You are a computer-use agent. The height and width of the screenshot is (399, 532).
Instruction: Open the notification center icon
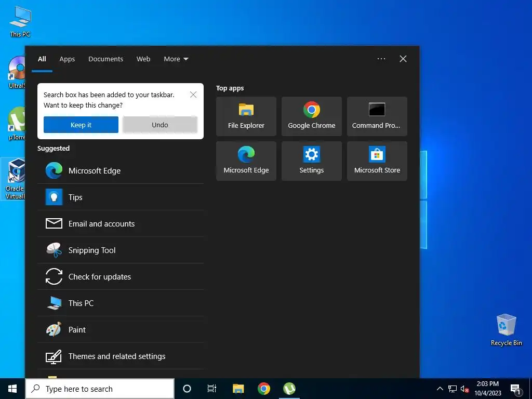click(x=515, y=389)
